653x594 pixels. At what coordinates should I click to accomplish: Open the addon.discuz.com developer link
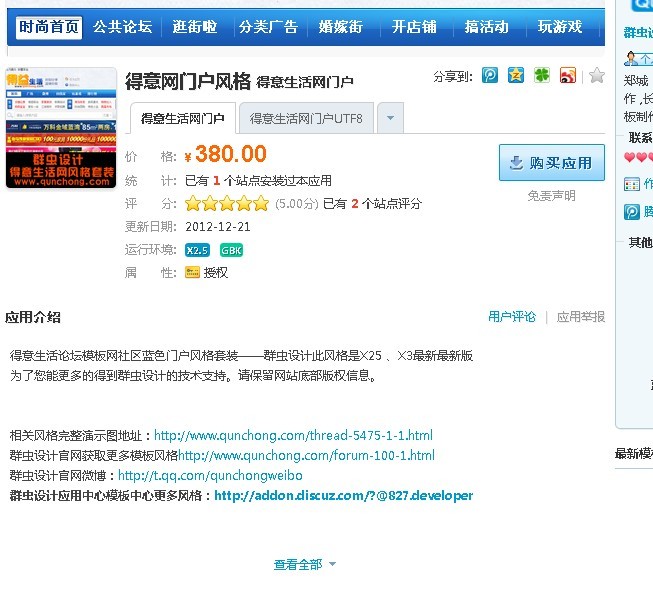(x=344, y=495)
